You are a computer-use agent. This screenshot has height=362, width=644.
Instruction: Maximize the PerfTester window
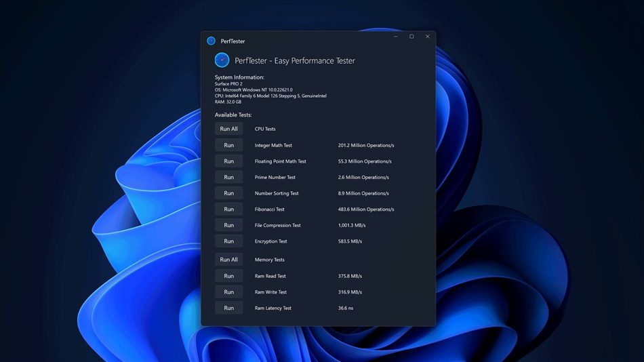click(411, 37)
